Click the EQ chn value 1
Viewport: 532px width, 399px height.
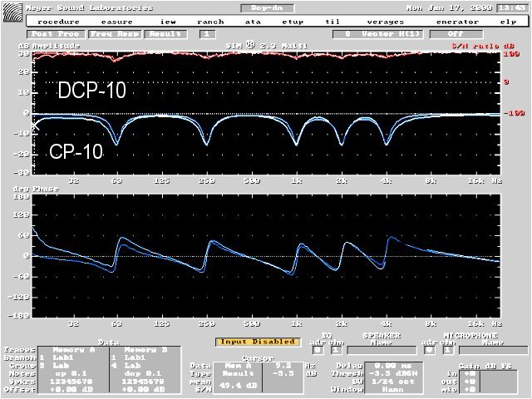coord(336,350)
